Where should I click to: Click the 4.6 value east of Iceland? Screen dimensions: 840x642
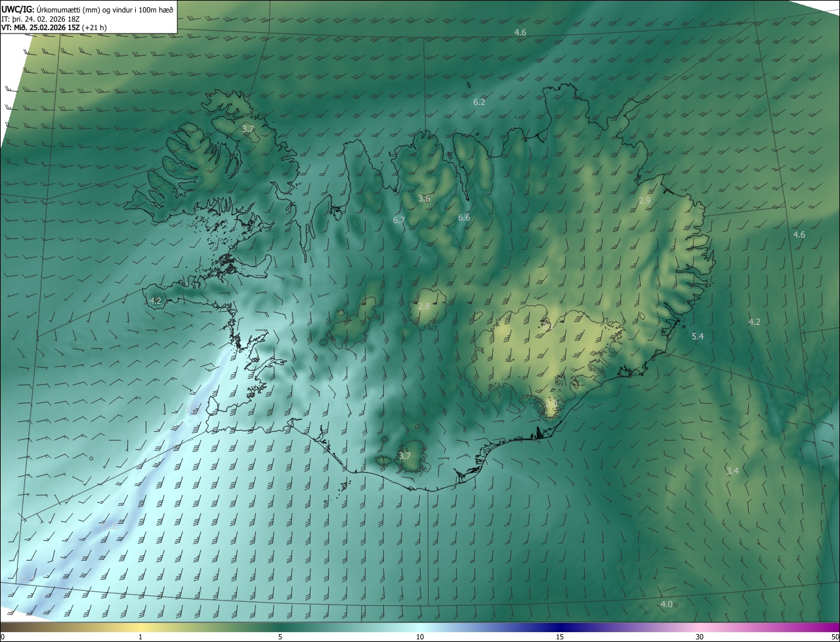coord(799,234)
